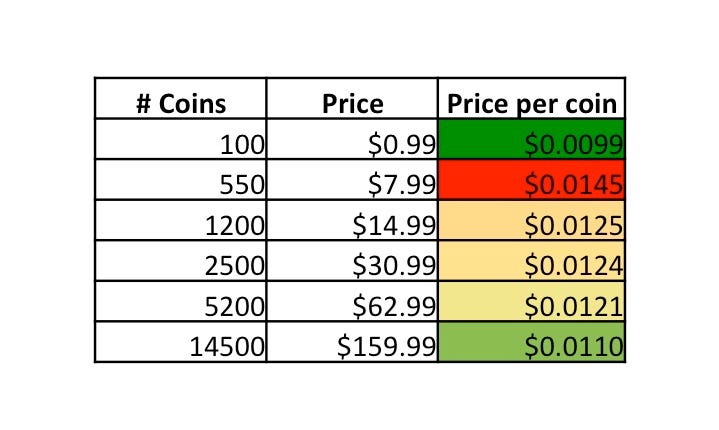Click the light green $0.0110 cell
This screenshot has width=719, height=430.
coord(531,342)
